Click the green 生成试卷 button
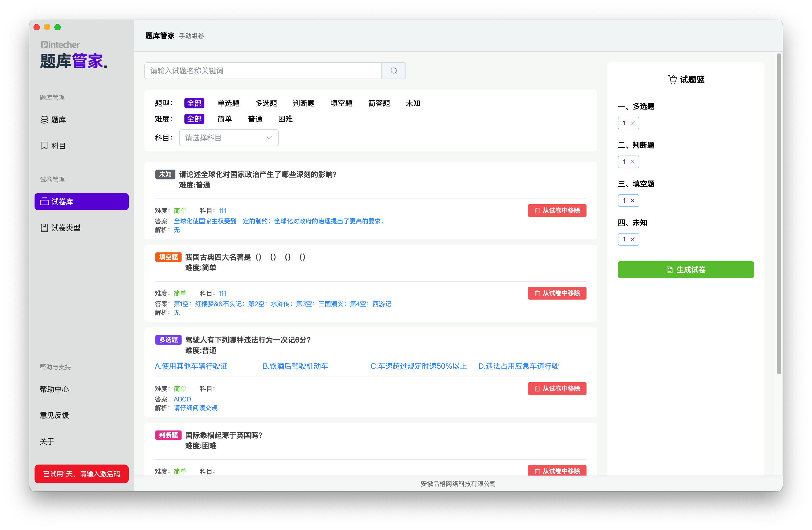The width and height of the screenshot is (812, 530). [685, 270]
